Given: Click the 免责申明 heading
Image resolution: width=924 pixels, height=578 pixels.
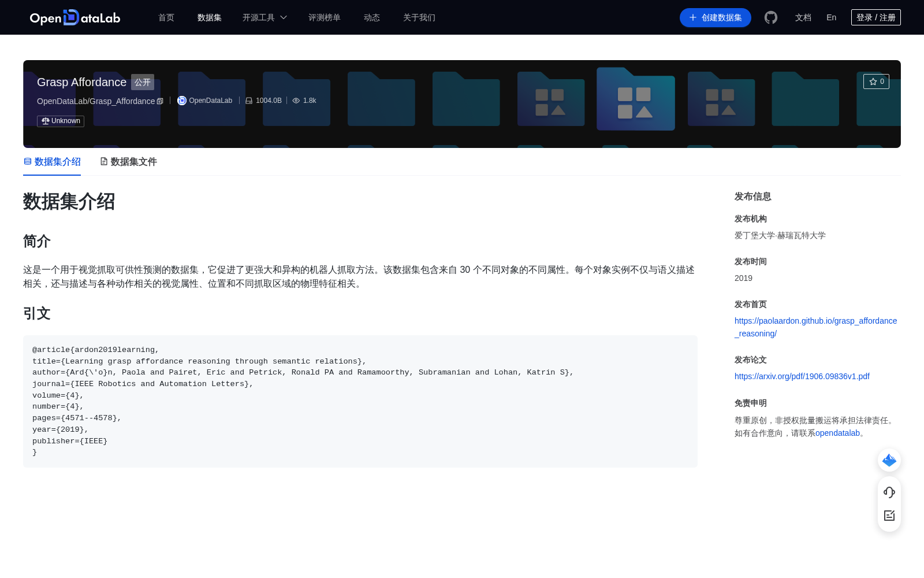Looking at the screenshot, I should [x=751, y=403].
